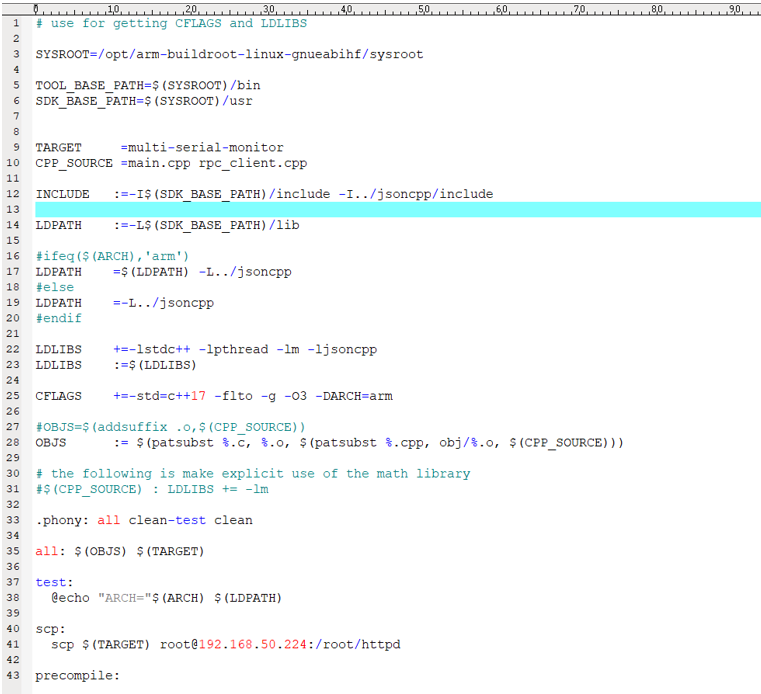Click the commented '#ifeq($(ARCH),'arm')' line
This screenshot has width=761, height=694.
(x=112, y=256)
